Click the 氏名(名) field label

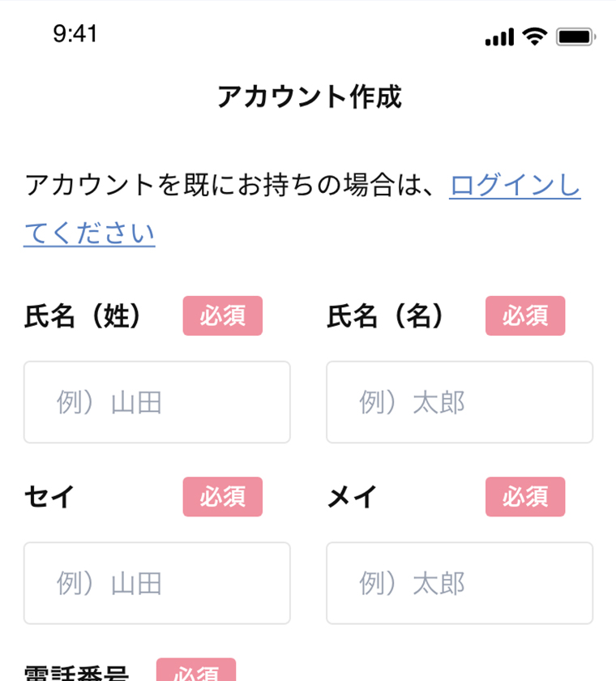[385, 315]
